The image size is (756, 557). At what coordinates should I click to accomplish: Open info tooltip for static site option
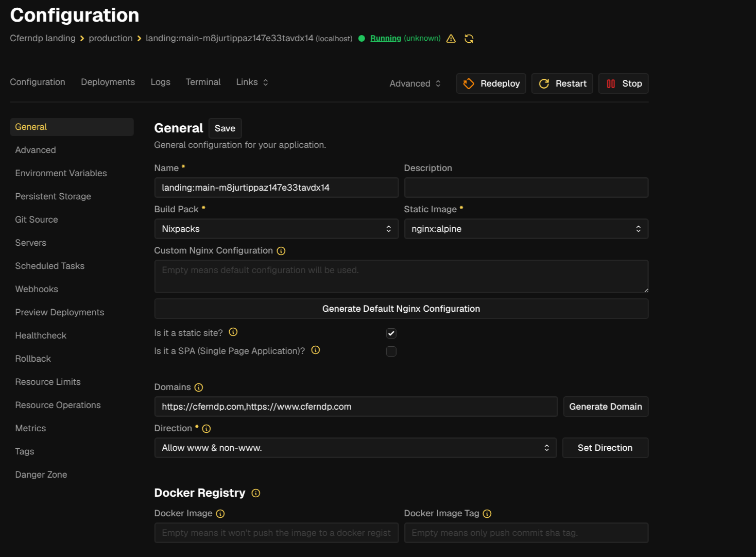click(x=233, y=332)
